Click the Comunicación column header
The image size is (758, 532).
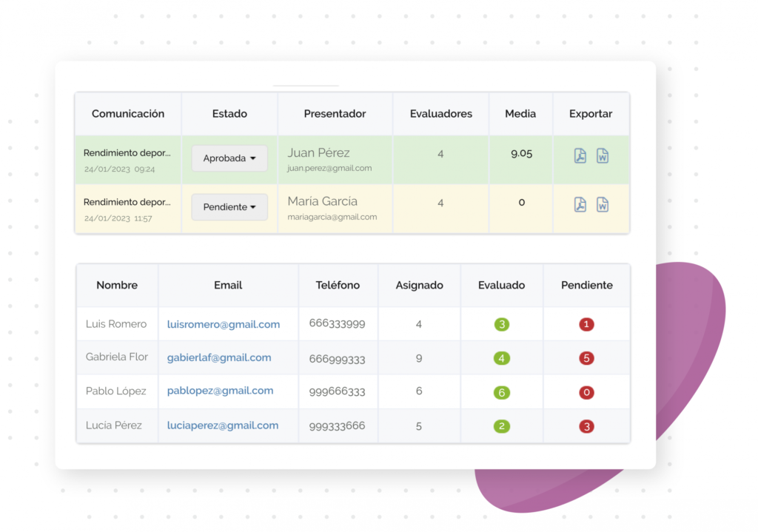(x=128, y=114)
